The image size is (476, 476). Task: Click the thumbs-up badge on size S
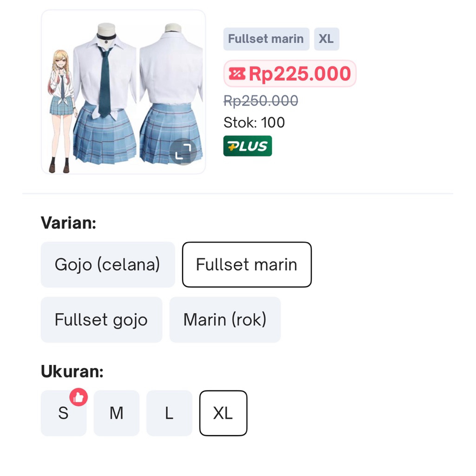pos(79,397)
